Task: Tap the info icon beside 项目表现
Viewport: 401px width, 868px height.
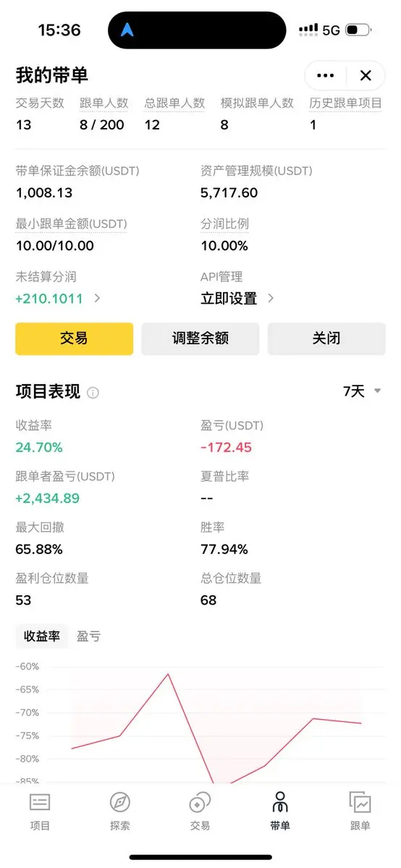Action: [93, 393]
